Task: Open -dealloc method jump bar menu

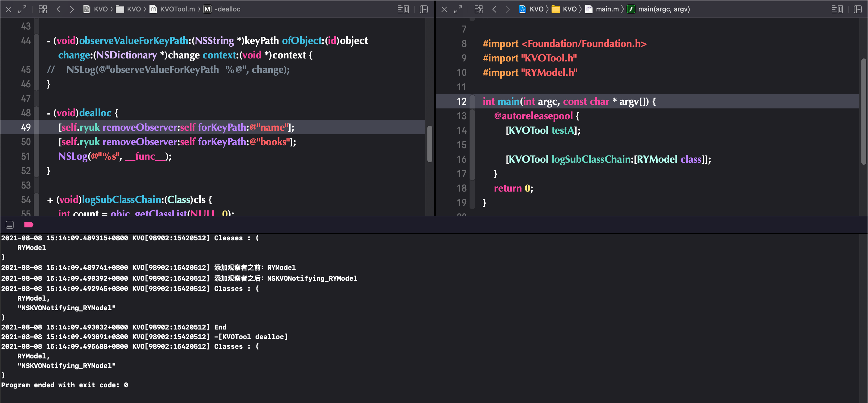Action: click(x=222, y=9)
